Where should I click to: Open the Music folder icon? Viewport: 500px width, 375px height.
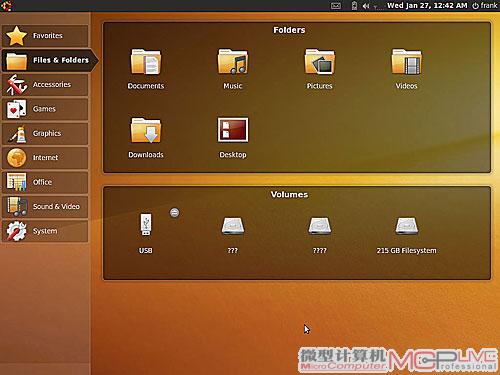pos(233,62)
